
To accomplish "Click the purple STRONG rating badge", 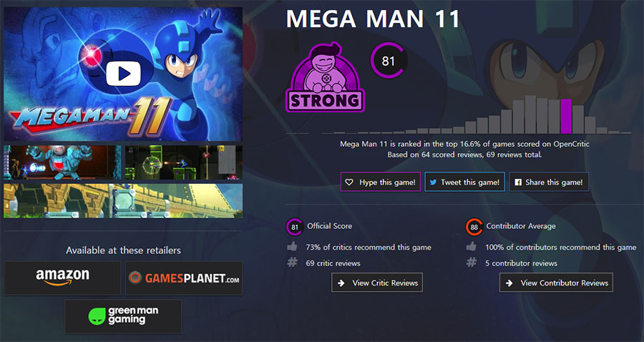I will coord(325,77).
